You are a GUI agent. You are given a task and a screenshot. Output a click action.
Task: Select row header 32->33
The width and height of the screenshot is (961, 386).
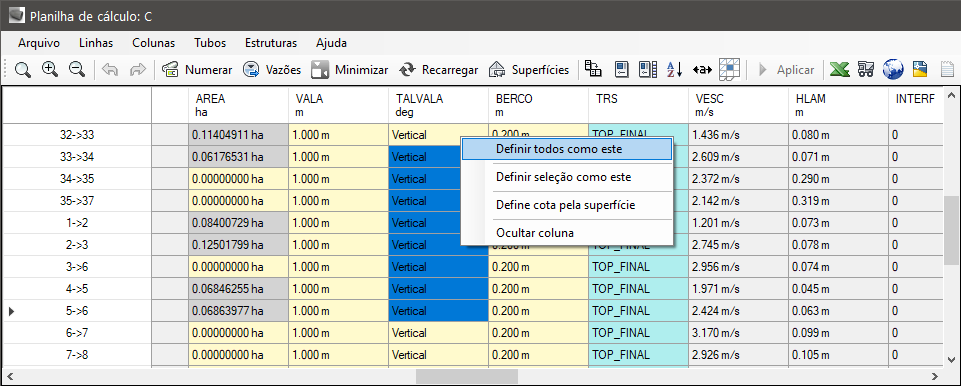pyautogui.click(x=77, y=135)
